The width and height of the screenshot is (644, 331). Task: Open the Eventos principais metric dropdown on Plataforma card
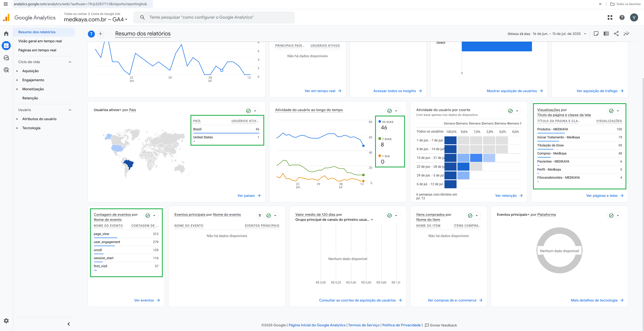click(x=513, y=215)
